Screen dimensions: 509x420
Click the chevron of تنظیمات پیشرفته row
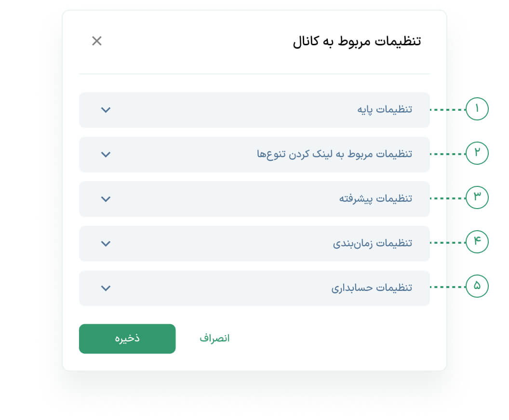pos(106,199)
